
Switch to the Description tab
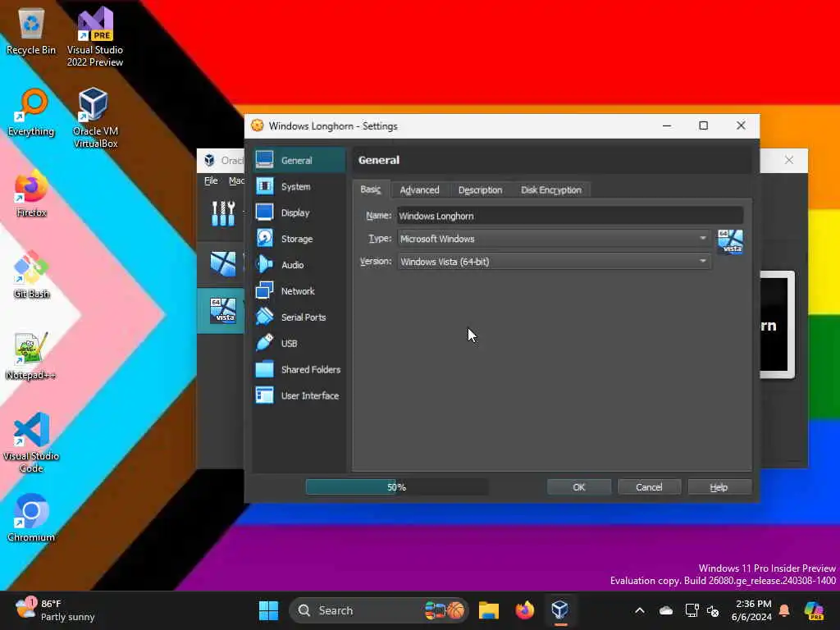pyautogui.click(x=480, y=190)
